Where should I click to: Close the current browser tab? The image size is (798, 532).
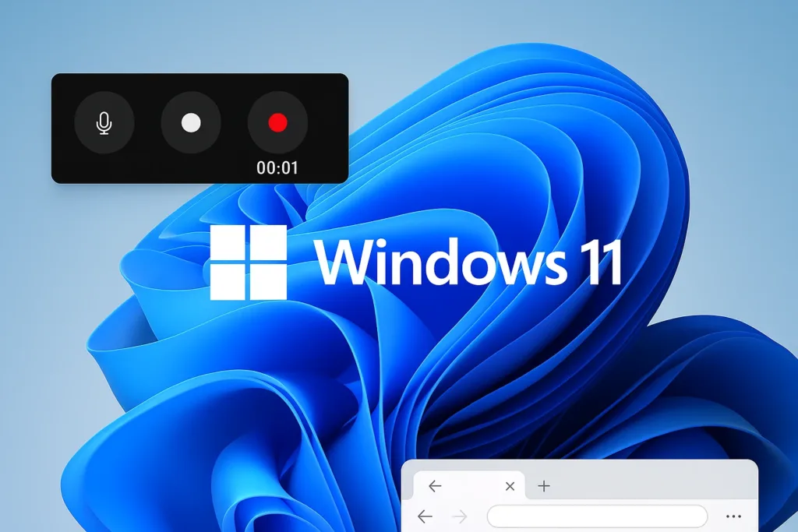[x=510, y=485]
